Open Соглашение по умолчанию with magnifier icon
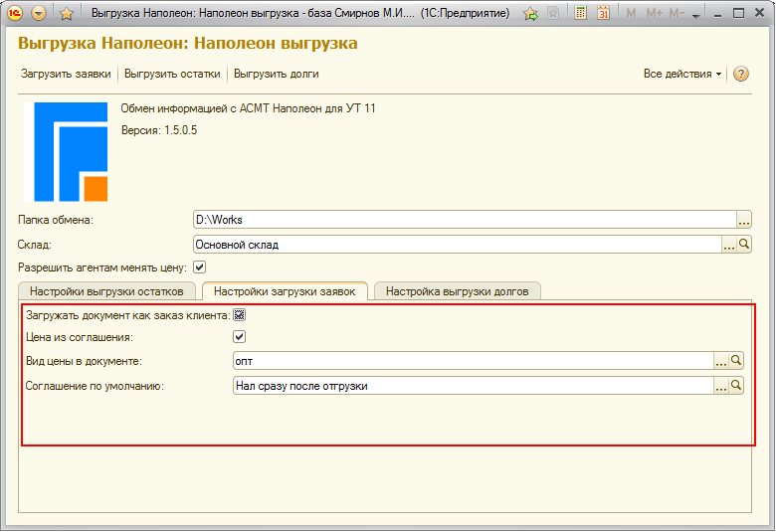The height and width of the screenshot is (532, 776). [736, 385]
